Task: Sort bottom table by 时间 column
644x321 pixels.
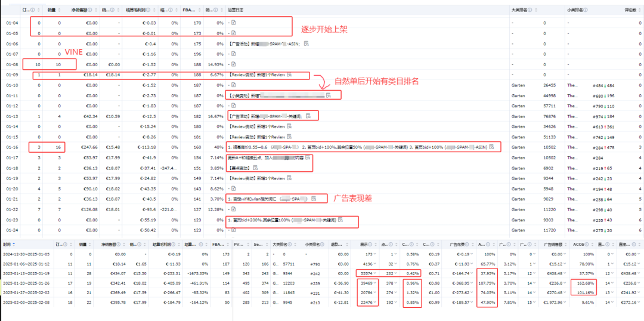Action: click(14, 243)
